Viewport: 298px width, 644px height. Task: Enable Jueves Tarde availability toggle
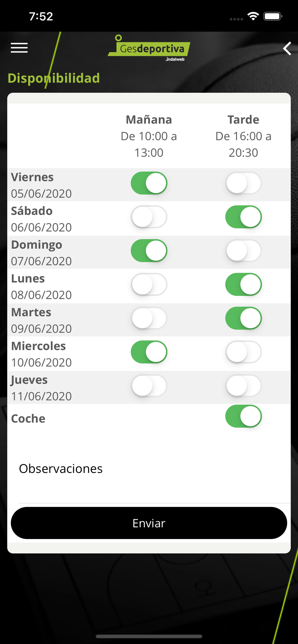pos(243,386)
